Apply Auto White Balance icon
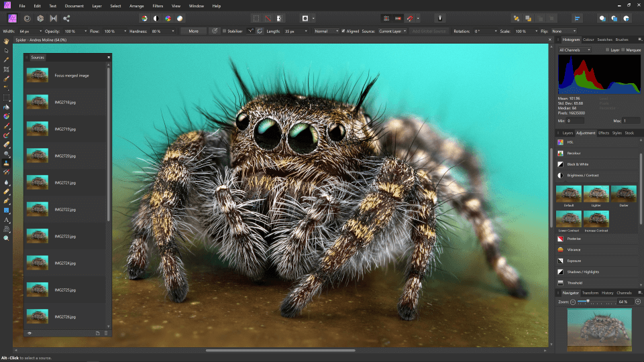Image resolution: width=644 pixels, height=362 pixels. [x=180, y=19]
